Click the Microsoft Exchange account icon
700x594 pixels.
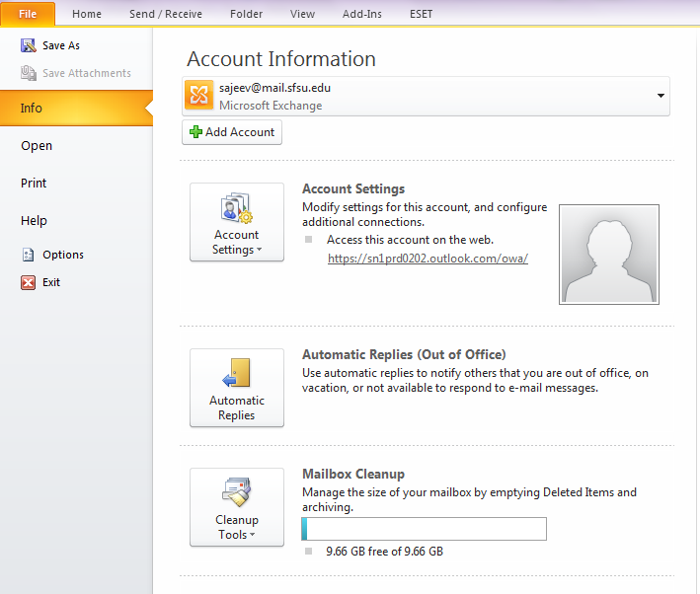coord(198,95)
